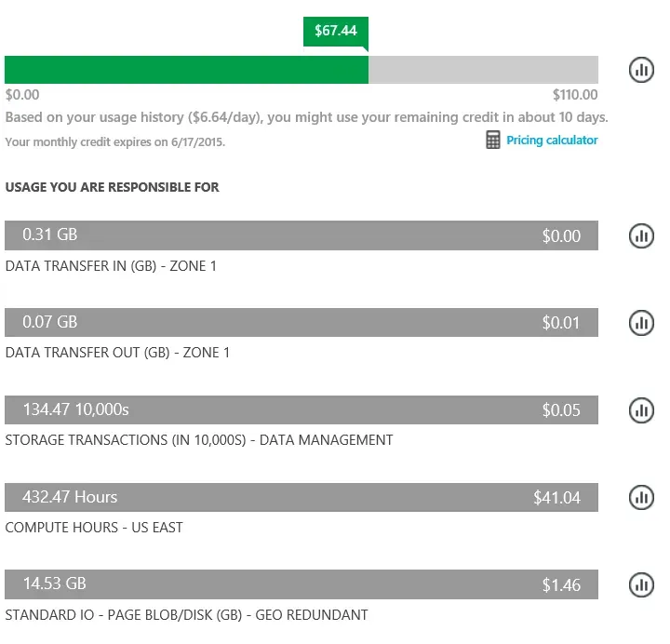
Task: Click the Data Transfer Out Zone 1 label
Action: (x=117, y=353)
